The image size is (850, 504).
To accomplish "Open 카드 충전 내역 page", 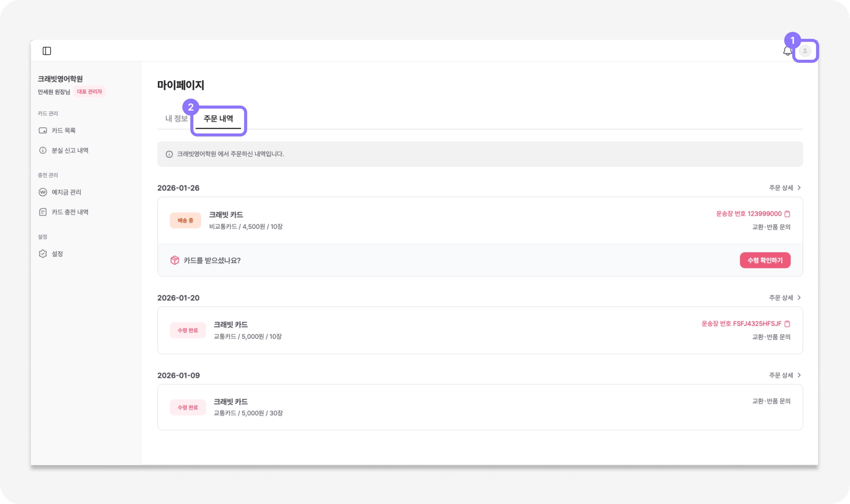I will click(x=69, y=212).
